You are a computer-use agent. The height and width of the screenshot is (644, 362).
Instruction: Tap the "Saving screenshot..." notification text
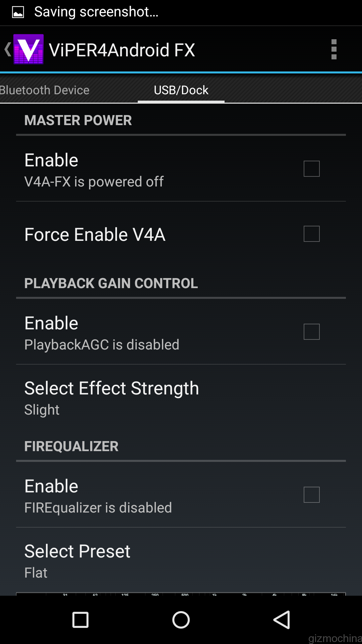click(x=96, y=12)
